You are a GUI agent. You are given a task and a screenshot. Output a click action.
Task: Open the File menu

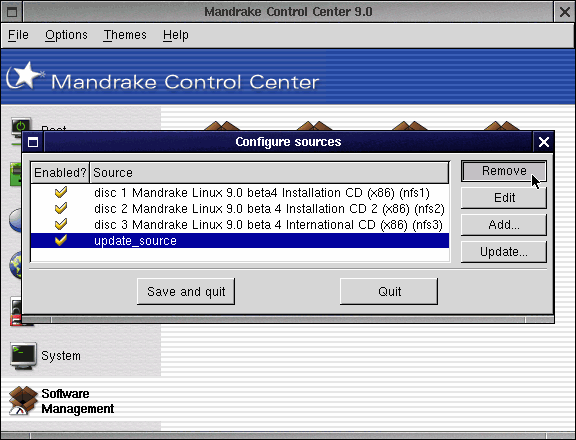pyautogui.click(x=18, y=35)
